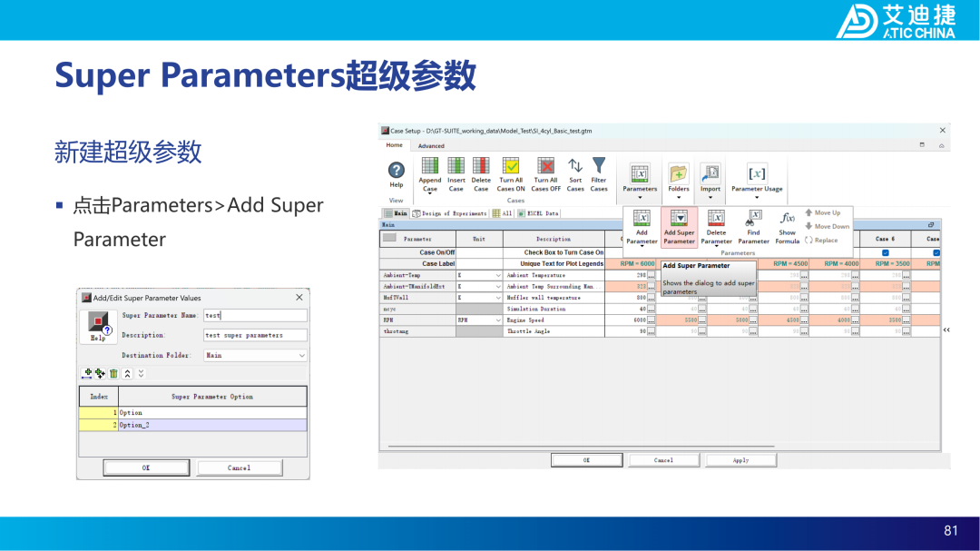This screenshot has width=980, height=551.
Task: Click the Find Parameter binoculars icon
Action: pos(753,218)
